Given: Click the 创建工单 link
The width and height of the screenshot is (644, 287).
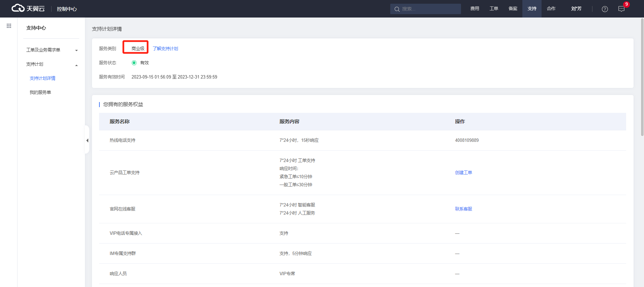Looking at the screenshot, I should pos(463,172).
